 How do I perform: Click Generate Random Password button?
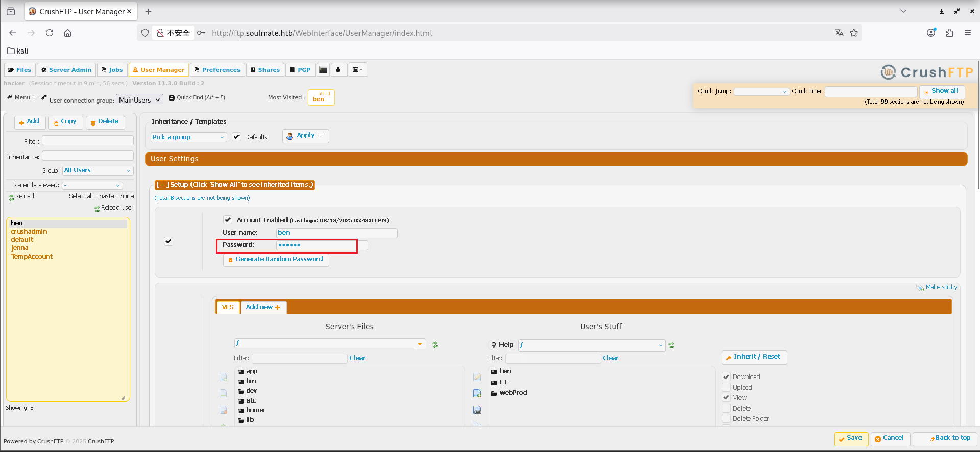pos(276,260)
